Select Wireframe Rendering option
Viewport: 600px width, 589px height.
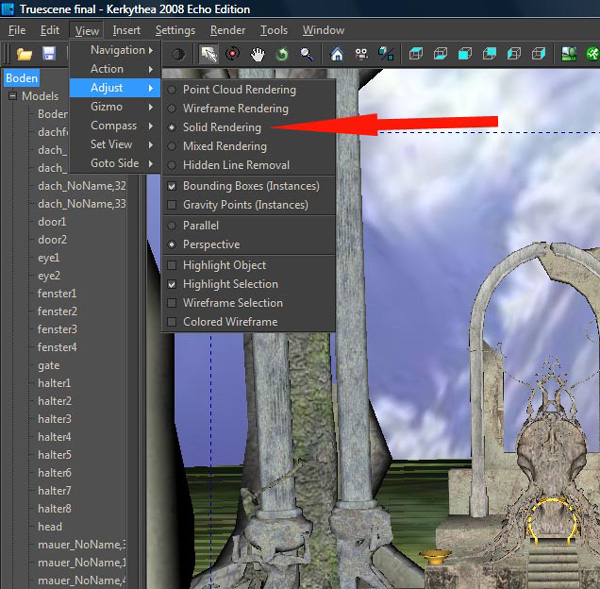tap(249, 108)
